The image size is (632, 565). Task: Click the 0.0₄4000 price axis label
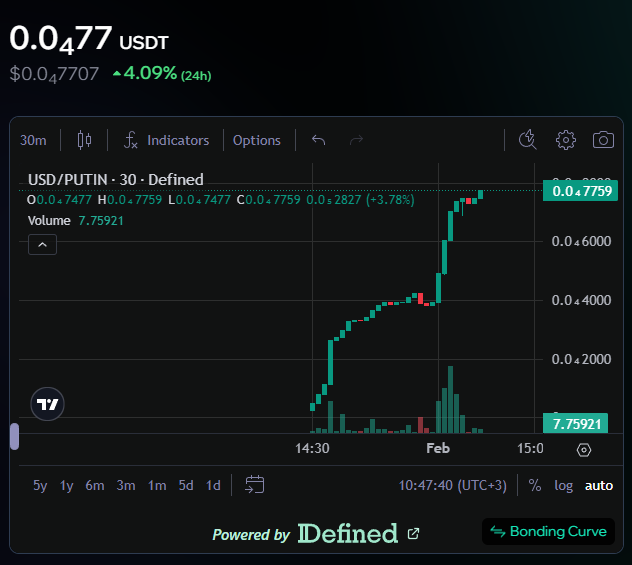coord(581,300)
